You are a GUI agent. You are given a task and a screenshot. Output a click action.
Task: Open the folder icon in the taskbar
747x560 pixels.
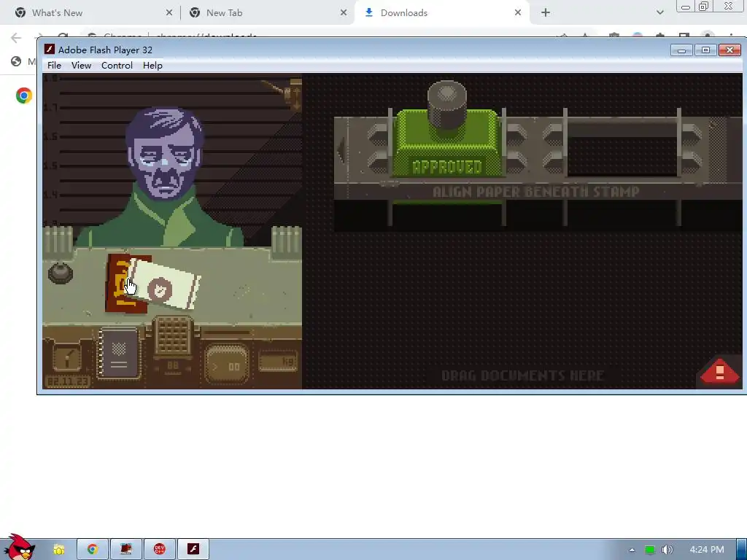58,550
